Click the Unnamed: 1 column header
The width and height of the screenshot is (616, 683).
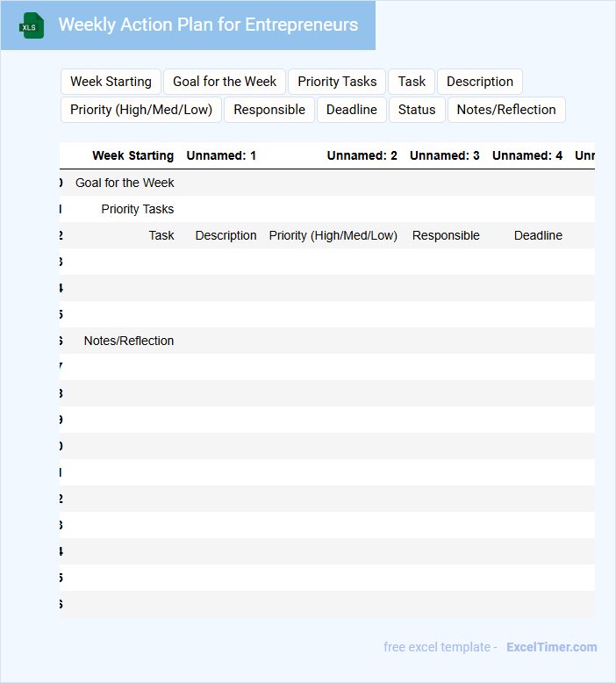[221, 155]
